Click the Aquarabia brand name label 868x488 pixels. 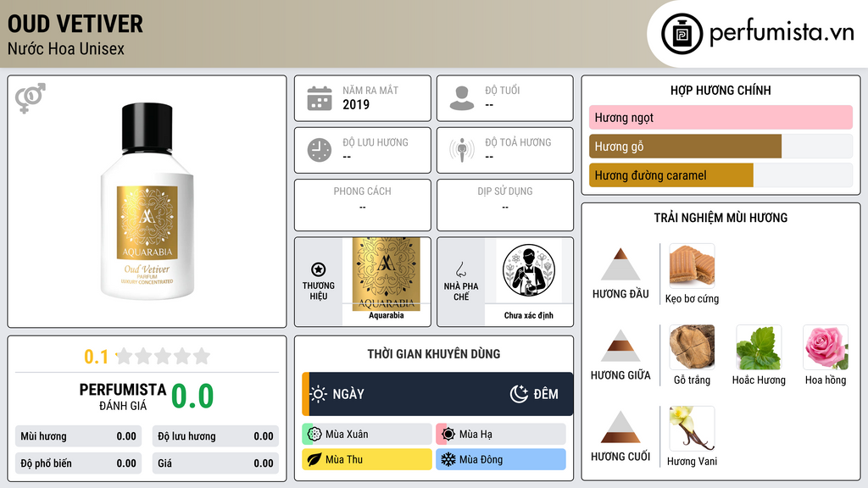click(387, 315)
